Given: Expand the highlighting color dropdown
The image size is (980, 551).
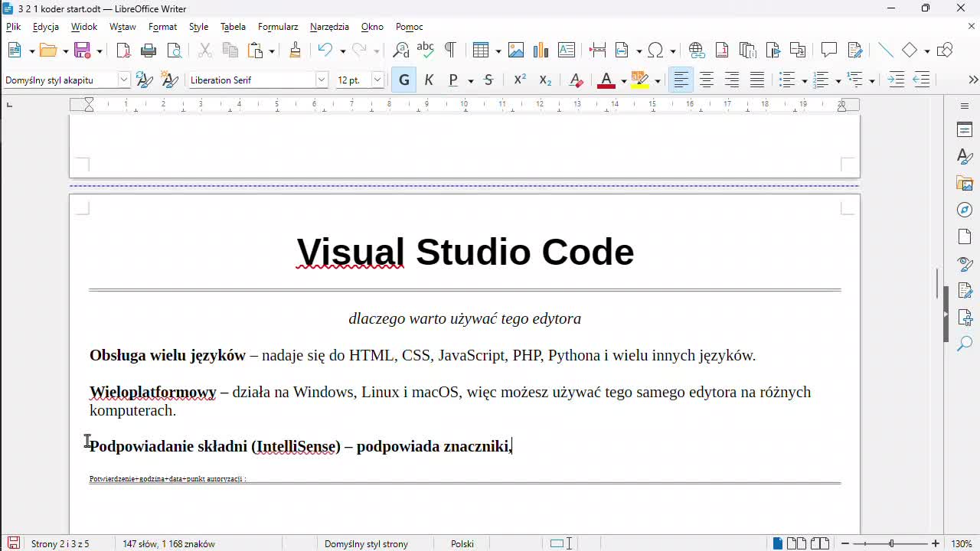Looking at the screenshot, I should click(657, 80).
